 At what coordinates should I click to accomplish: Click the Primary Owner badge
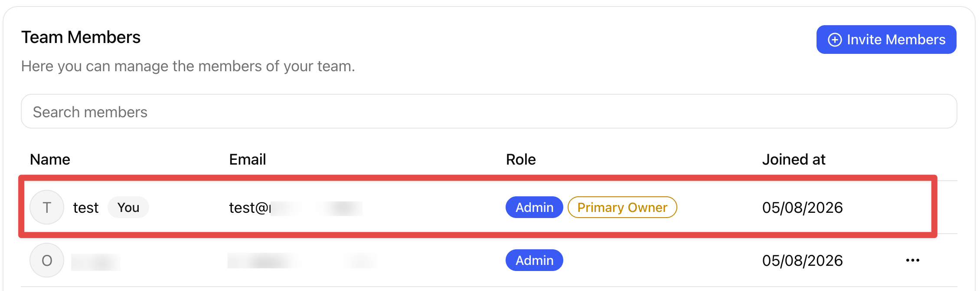(x=622, y=207)
